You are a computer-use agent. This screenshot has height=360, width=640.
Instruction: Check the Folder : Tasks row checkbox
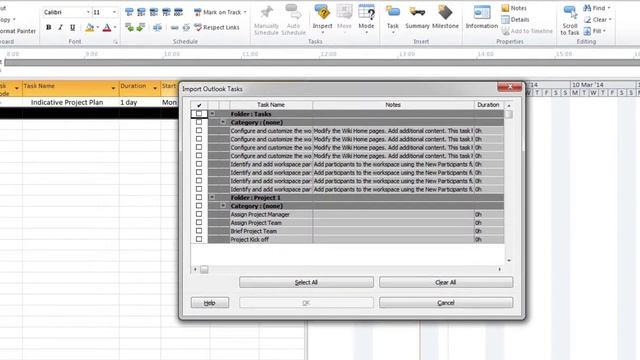tap(199, 114)
